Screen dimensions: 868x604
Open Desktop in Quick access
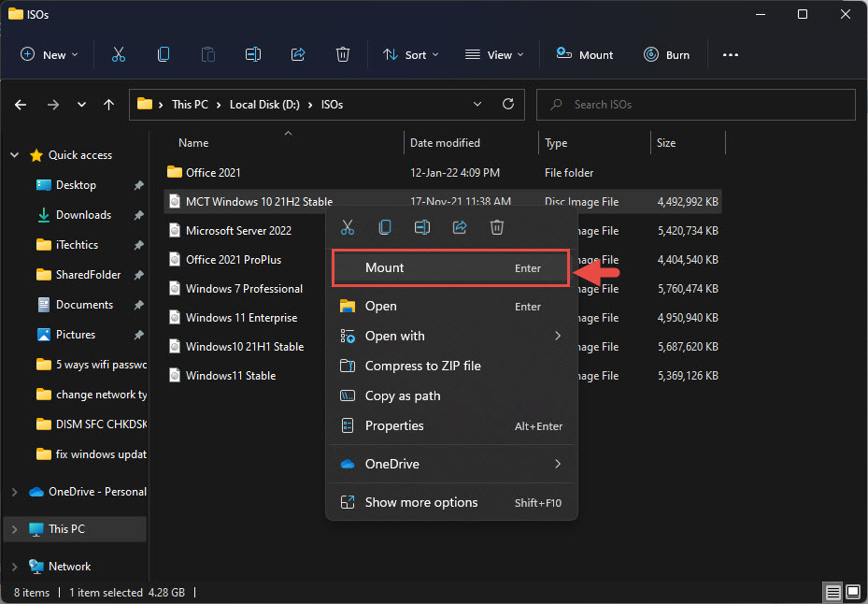tap(76, 185)
